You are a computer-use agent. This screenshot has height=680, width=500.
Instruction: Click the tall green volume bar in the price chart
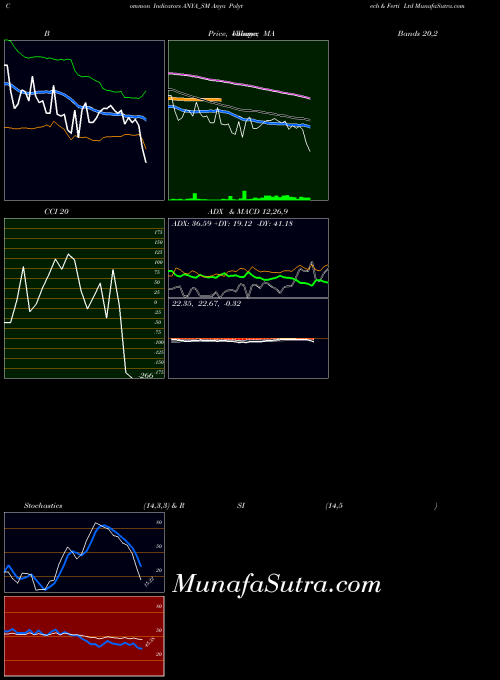(245, 195)
